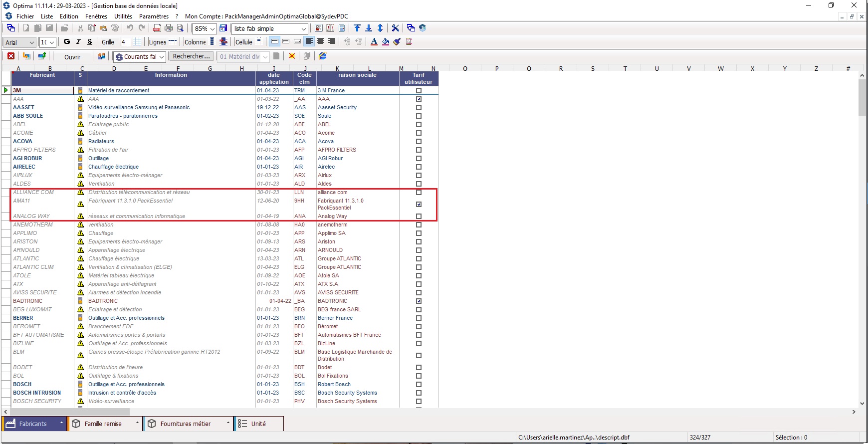Screen dimensions: 868x444
Task: Click the vertical scrollbar down arrow
Action: [x=863, y=404]
